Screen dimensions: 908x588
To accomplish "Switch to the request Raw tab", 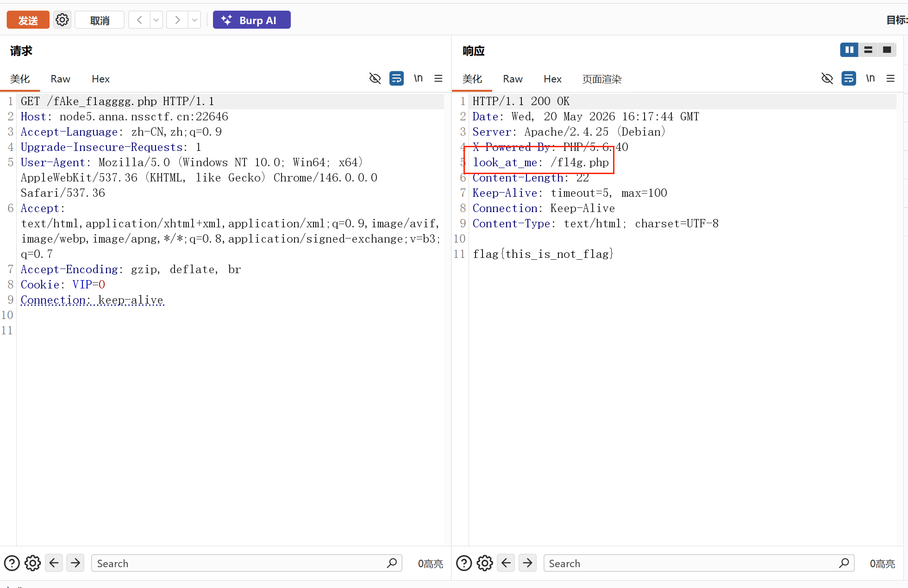I will (60, 79).
